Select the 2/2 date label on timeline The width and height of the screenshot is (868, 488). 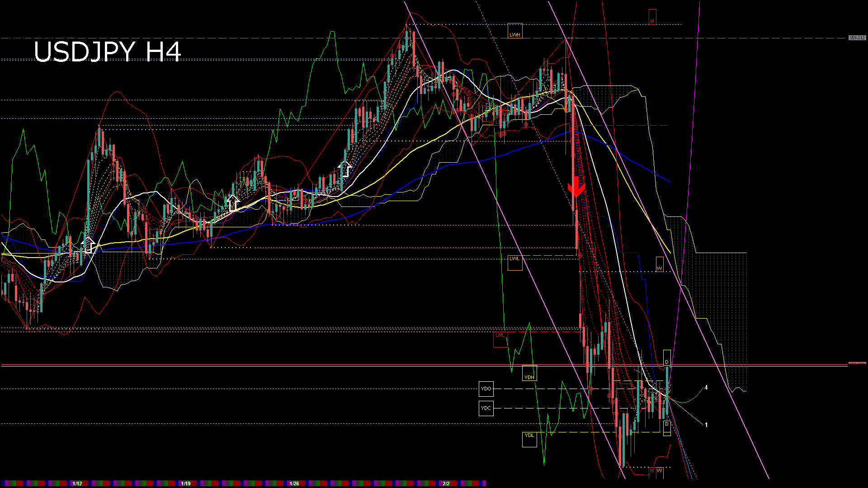click(445, 483)
